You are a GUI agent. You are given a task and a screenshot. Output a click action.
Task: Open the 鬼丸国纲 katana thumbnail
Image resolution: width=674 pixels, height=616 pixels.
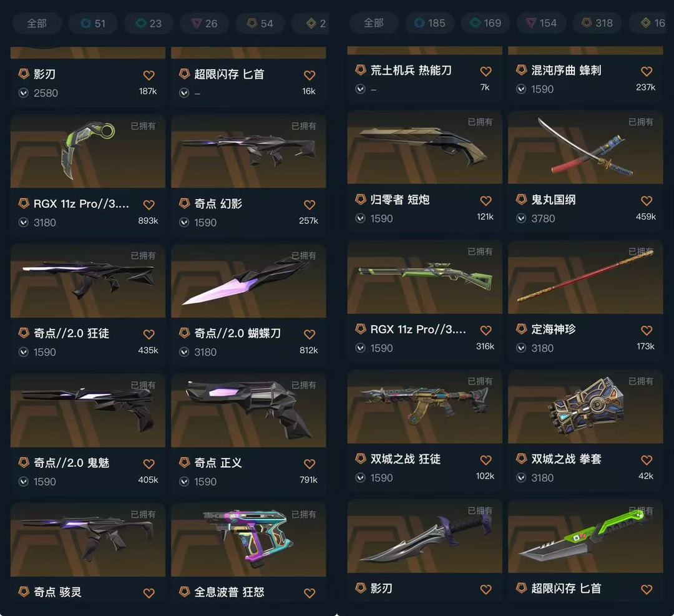(585, 147)
